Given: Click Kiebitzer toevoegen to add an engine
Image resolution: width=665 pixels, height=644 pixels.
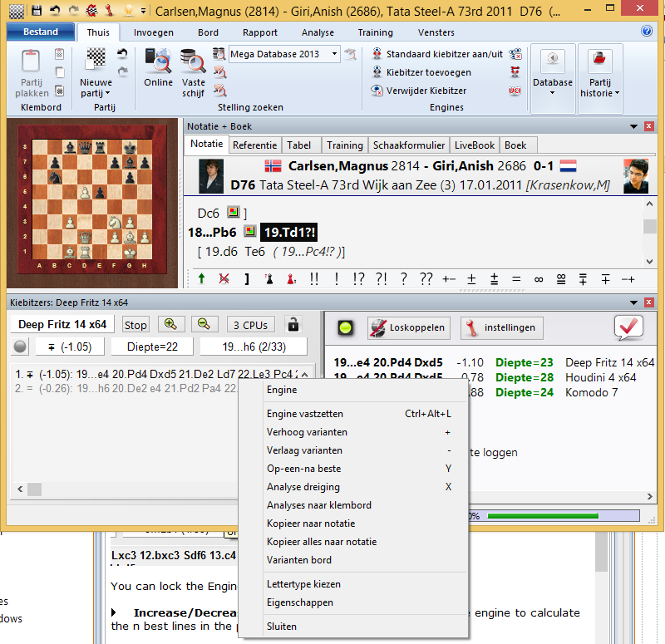Looking at the screenshot, I should point(422,72).
